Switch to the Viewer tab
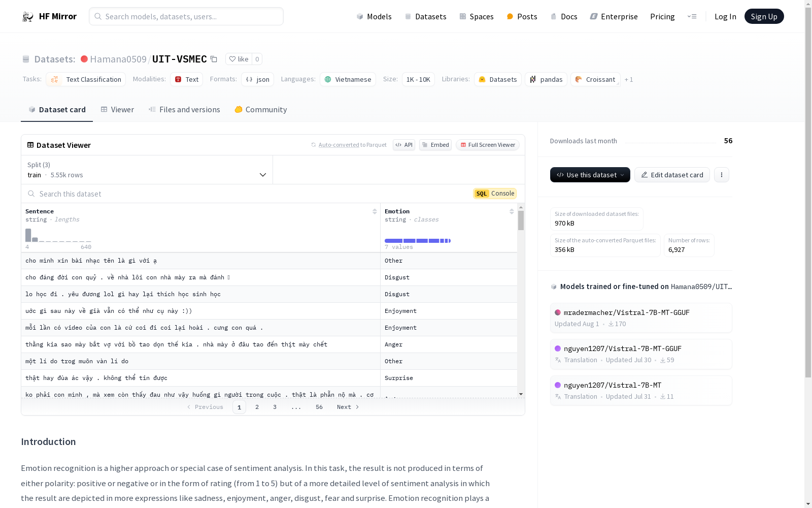This screenshot has height=508, width=812. pos(117,110)
